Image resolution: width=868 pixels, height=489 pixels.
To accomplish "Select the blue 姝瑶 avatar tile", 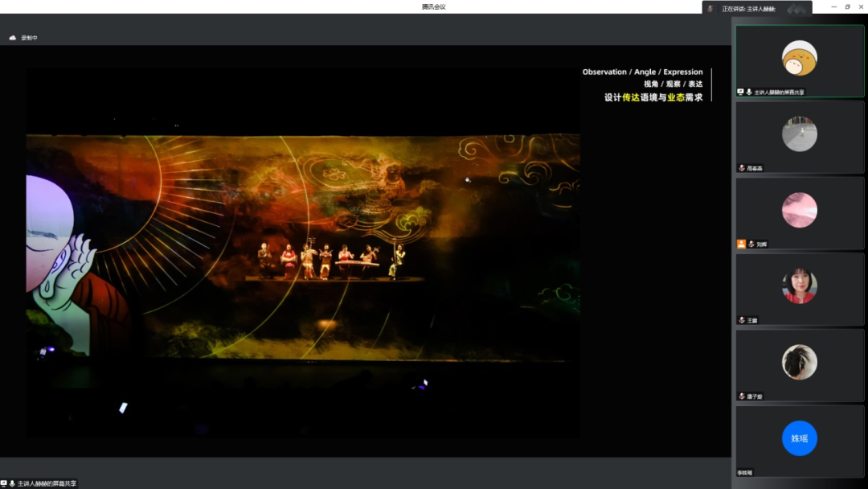I will click(799, 438).
